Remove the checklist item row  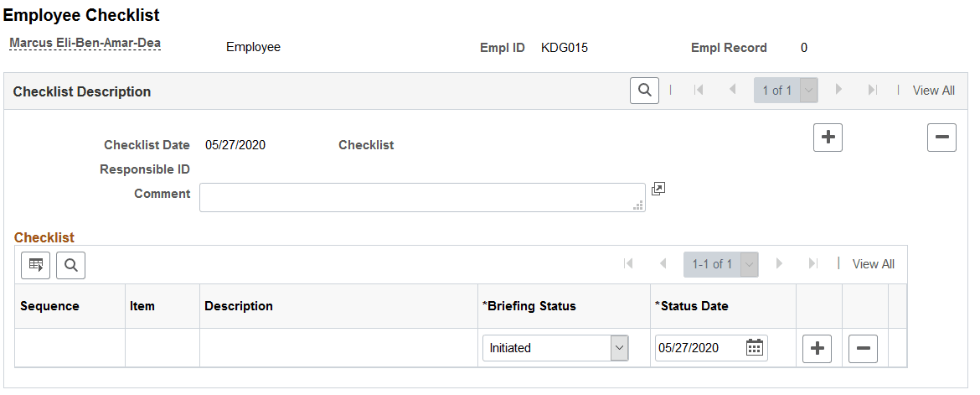point(863,348)
